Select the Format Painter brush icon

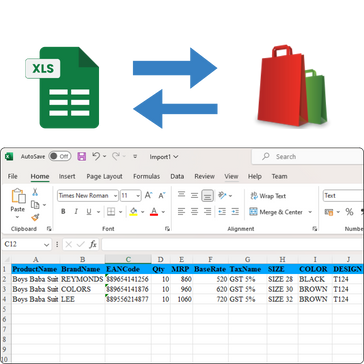click(35, 217)
